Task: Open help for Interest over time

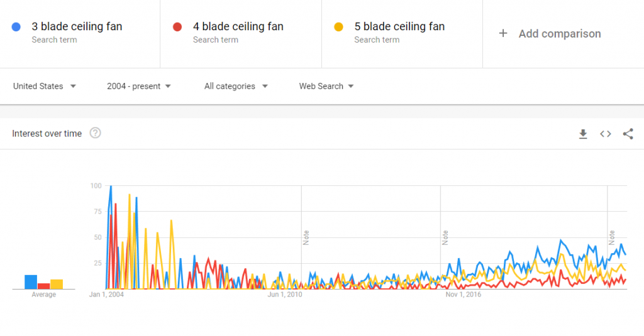Action: coord(96,133)
